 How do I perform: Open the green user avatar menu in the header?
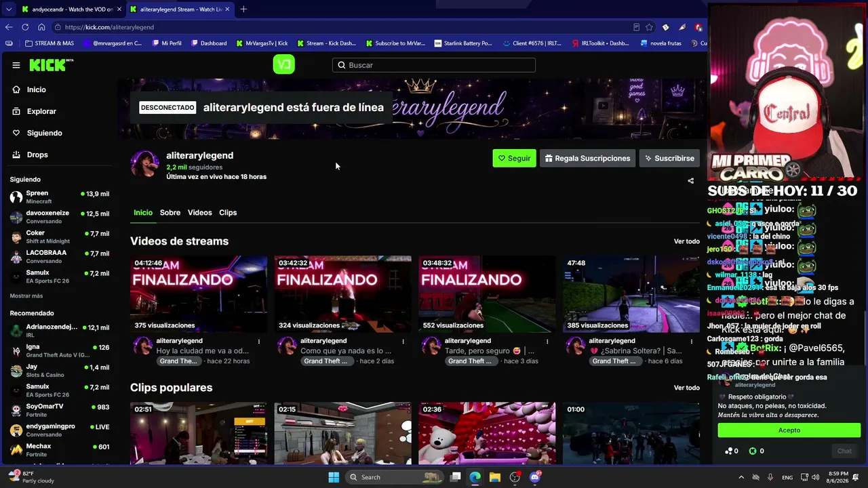[x=283, y=64]
